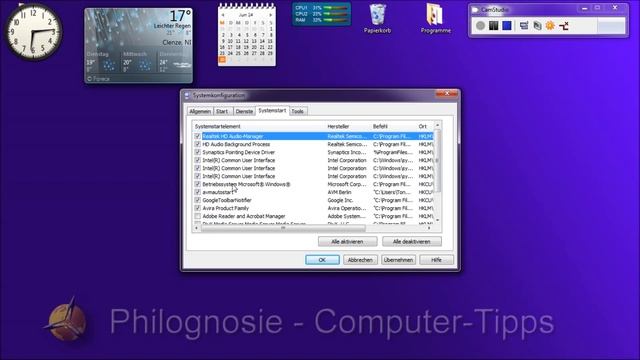This screenshot has width=640, height=360.
Task: Click CamStudio's toggle view icon
Action: pos(524,26)
